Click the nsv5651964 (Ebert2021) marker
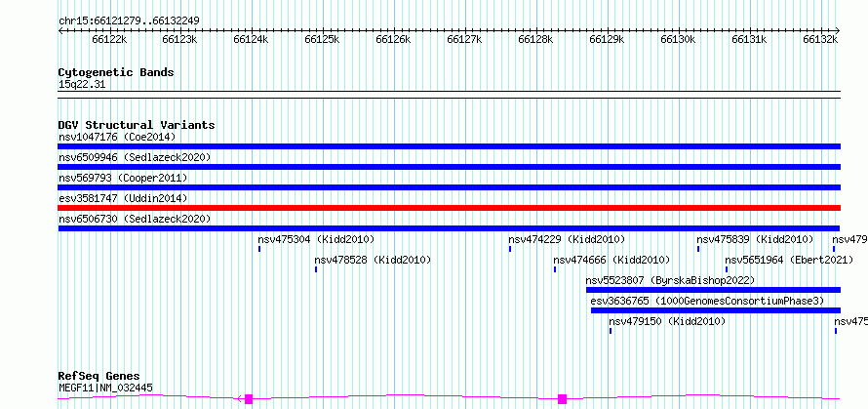The image size is (868, 409). coord(727,269)
